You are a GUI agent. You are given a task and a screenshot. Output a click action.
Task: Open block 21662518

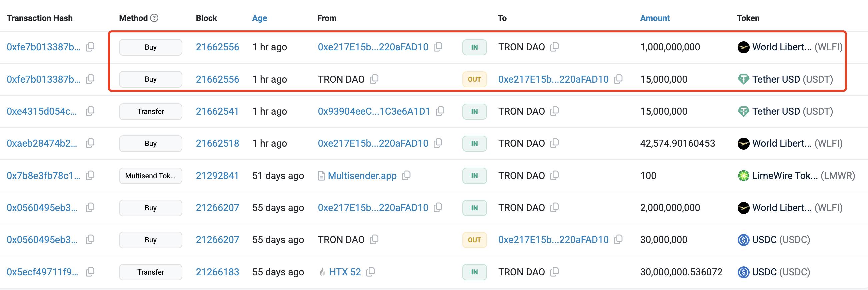217,143
